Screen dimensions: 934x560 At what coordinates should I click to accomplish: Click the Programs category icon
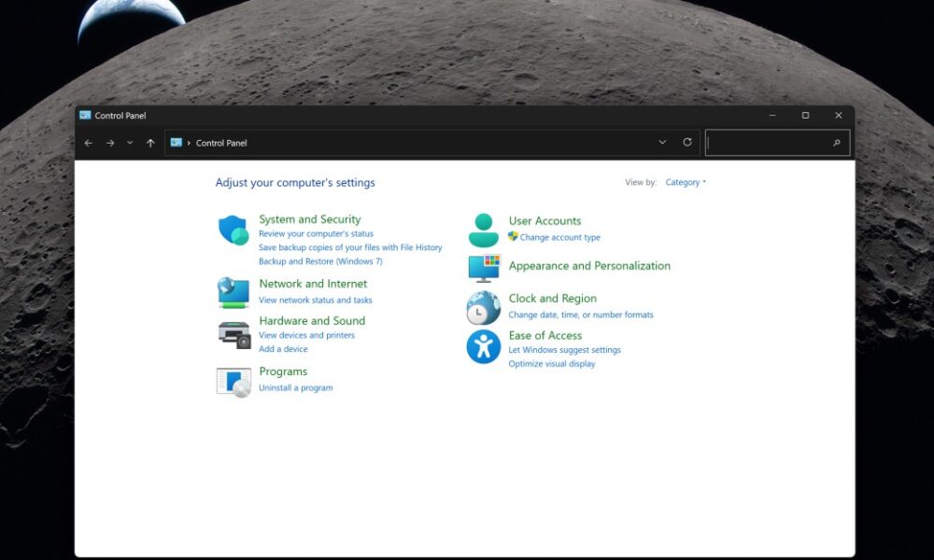pos(233,382)
